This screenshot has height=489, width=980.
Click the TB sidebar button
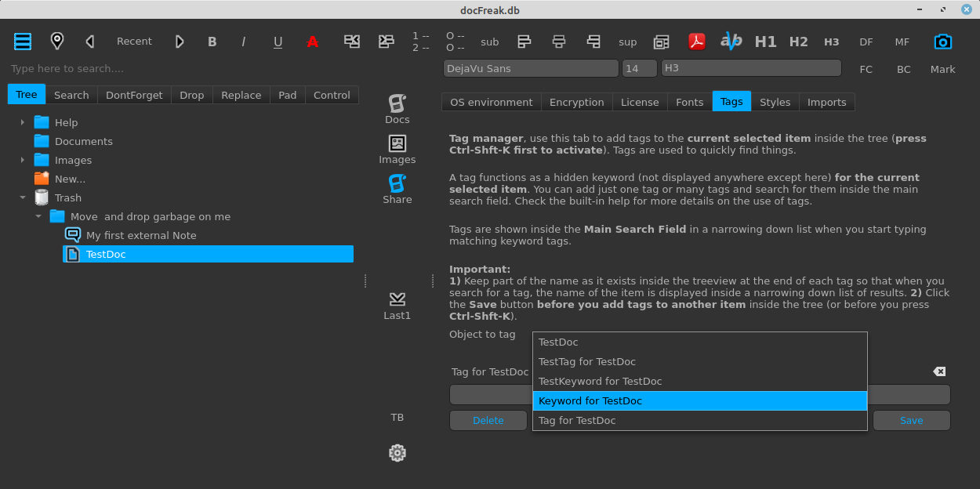click(397, 418)
